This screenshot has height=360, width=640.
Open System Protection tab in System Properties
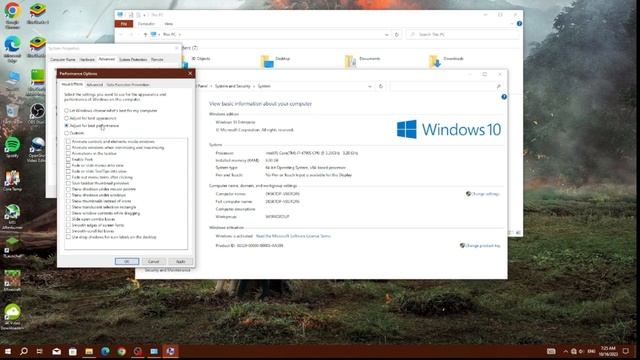[133, 60]
